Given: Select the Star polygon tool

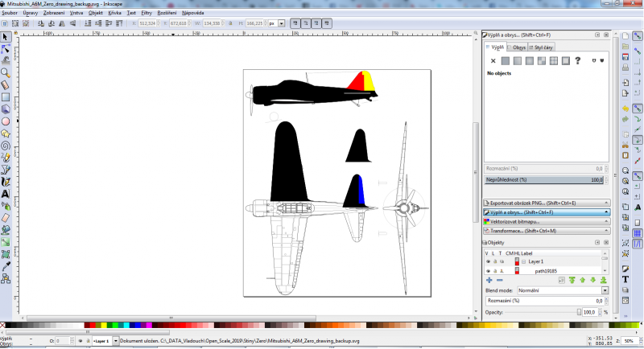Looking at the screenshot, I should 6,133.
